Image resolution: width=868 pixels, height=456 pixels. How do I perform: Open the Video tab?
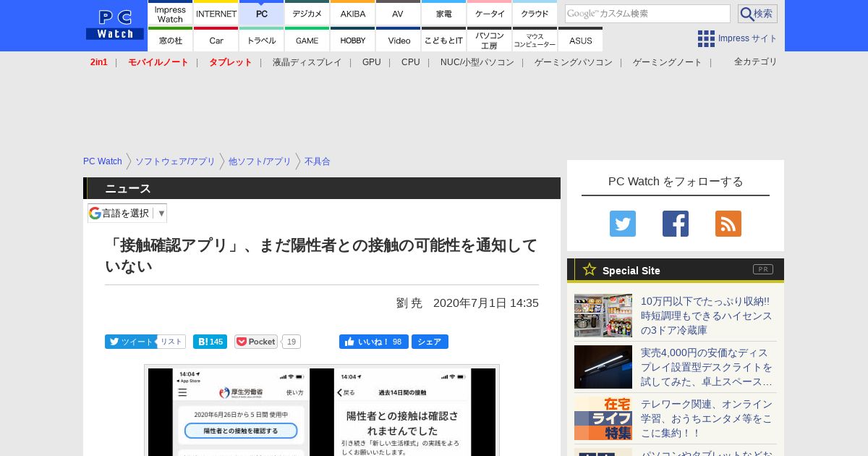click(399, 40)
